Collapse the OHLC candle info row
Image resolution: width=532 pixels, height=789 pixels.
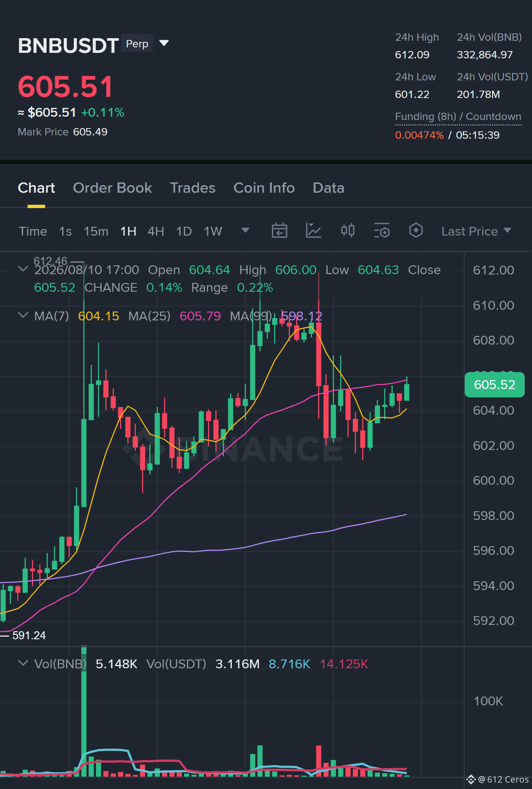pyautogui.click(x=23, y=269)
